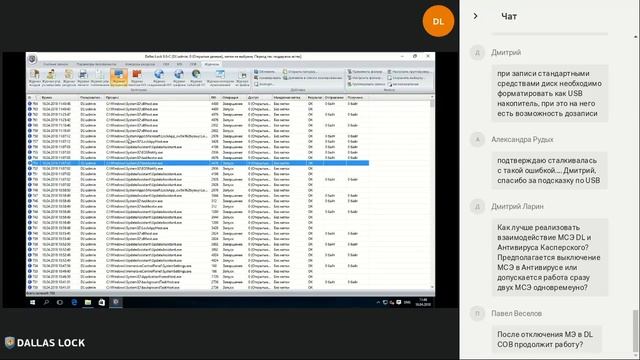640x360 pixels.
Task: Click Дмитрий's message about USB накопитель
Action: (x=550, y=93)
